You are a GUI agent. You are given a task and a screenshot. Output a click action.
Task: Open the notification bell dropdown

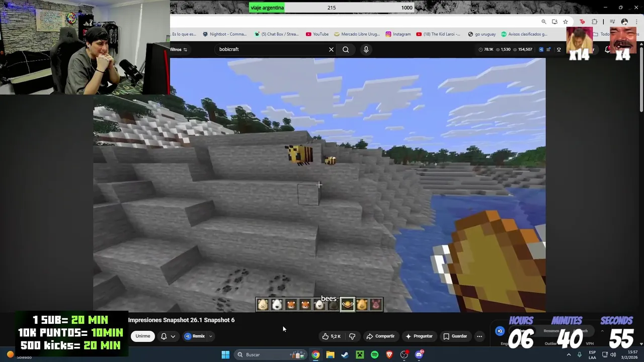pos(168,336)
